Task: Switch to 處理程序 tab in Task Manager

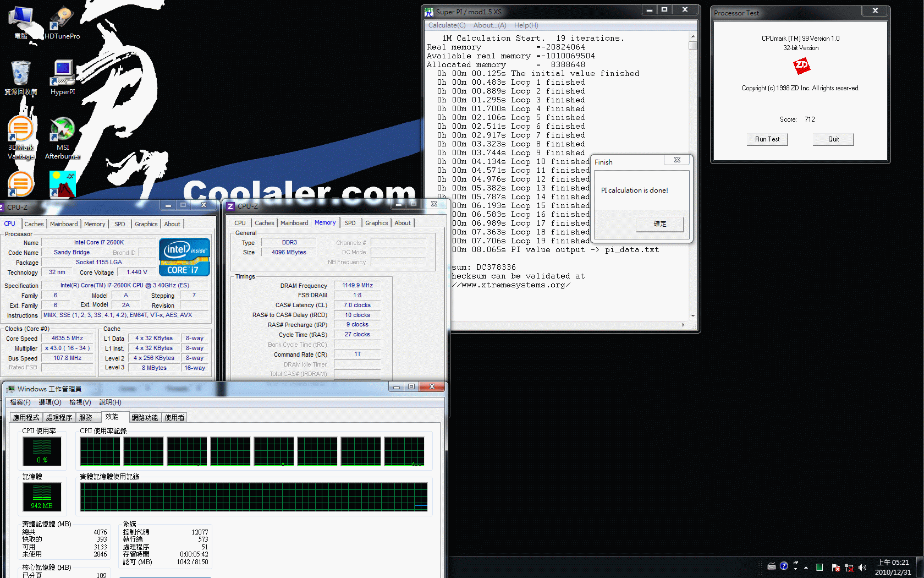Action: pyautogui.click(x=59, y=418)
